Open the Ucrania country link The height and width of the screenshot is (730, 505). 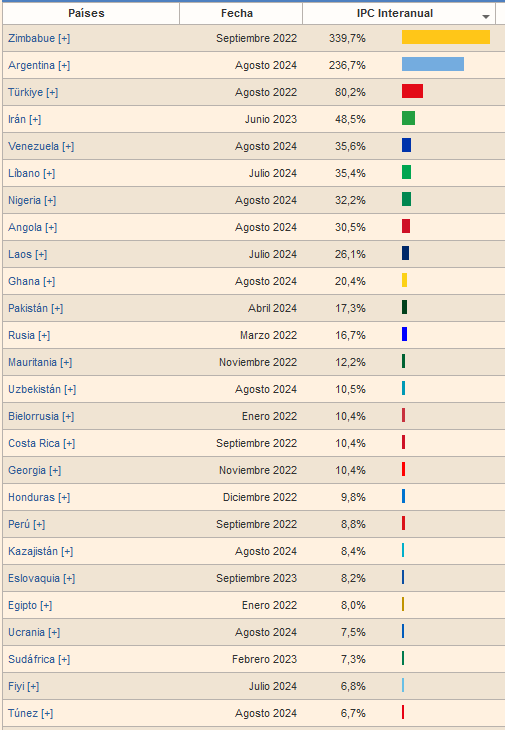(26, 632)
